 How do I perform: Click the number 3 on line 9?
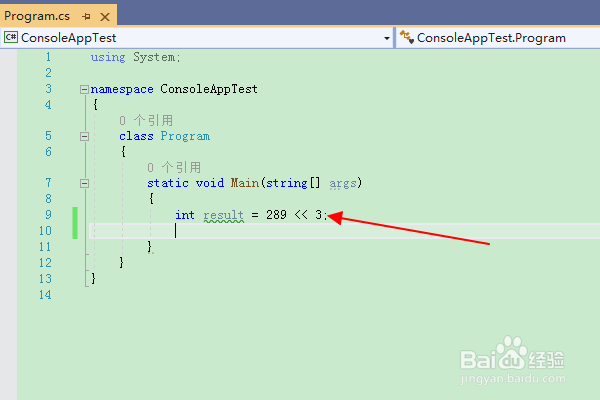point(319,215)
